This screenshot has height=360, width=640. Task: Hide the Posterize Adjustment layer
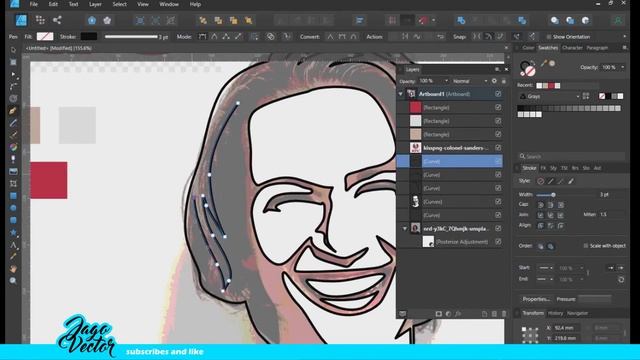498,242
